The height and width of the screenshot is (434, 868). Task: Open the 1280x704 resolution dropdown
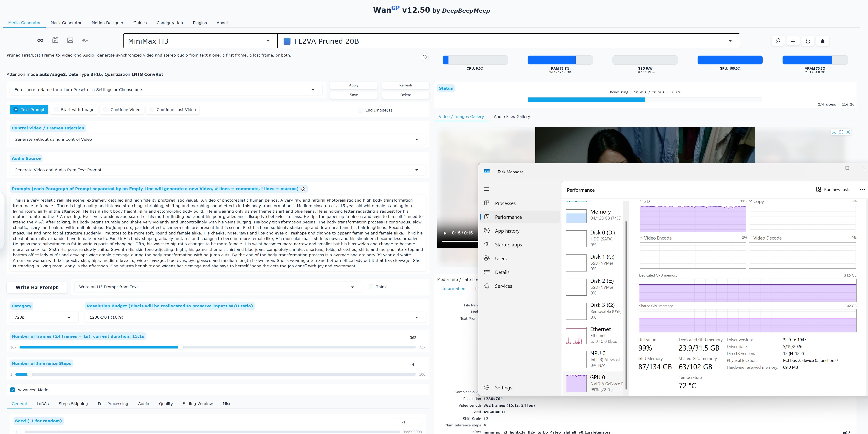click(x=255, y=317)
